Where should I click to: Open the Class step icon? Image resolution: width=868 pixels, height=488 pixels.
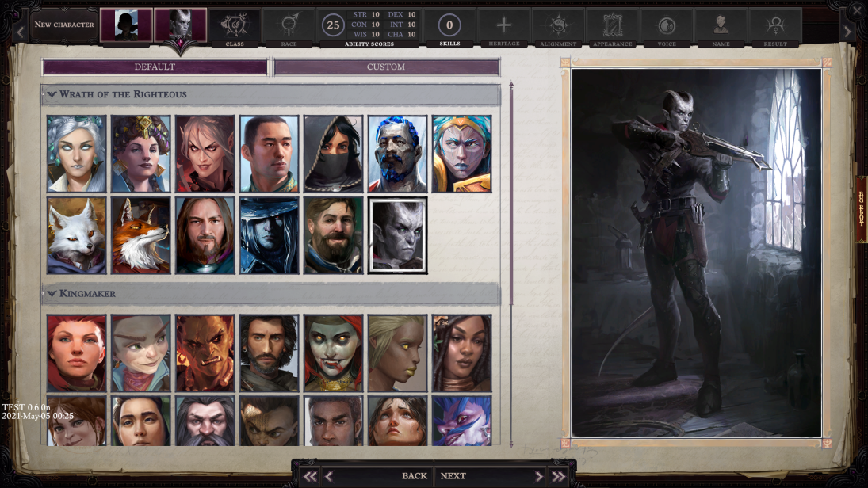pos(234,27)
